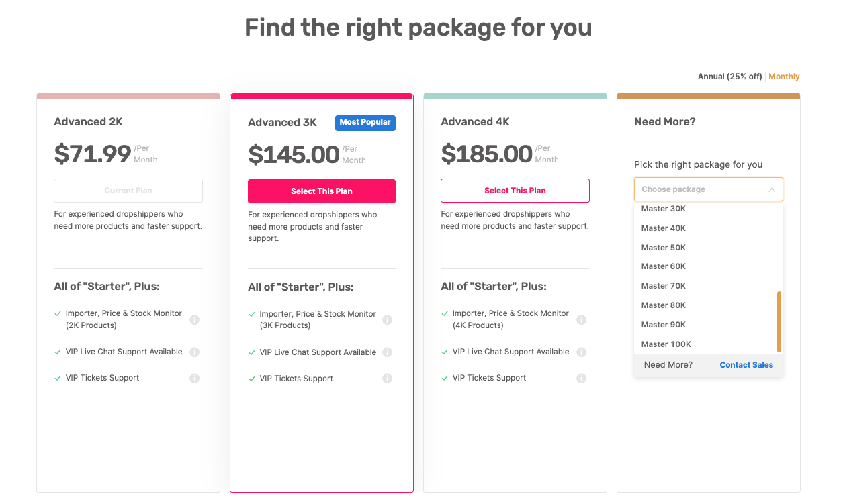Select This Plan for Advanced 3K

point(322,191)
